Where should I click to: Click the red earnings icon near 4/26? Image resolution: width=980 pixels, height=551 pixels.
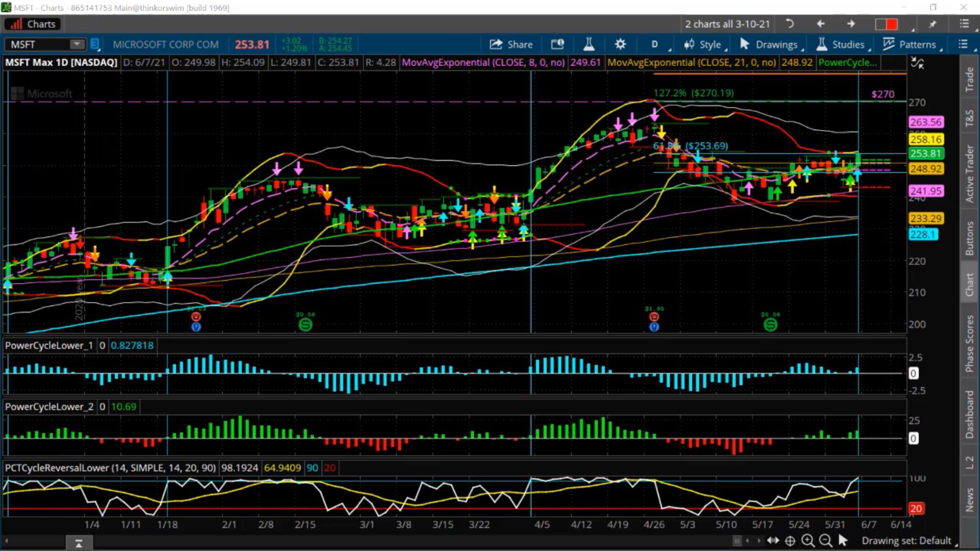(654, 317)
